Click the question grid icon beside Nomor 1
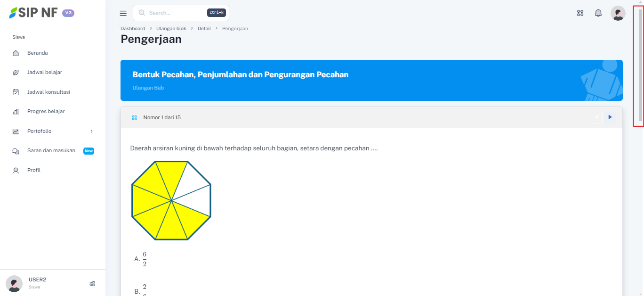The width and height of the screenshot is (644, 296). pos(134,118)
